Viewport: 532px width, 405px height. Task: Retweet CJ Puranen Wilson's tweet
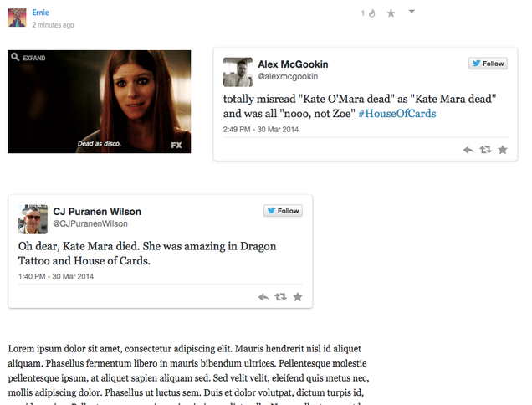click(280, 297)
